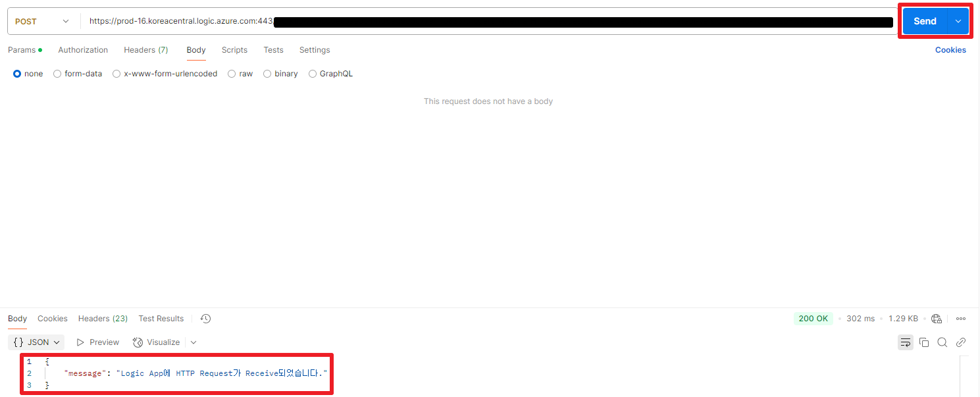Open the JSON format dropdown

[36, 342]
